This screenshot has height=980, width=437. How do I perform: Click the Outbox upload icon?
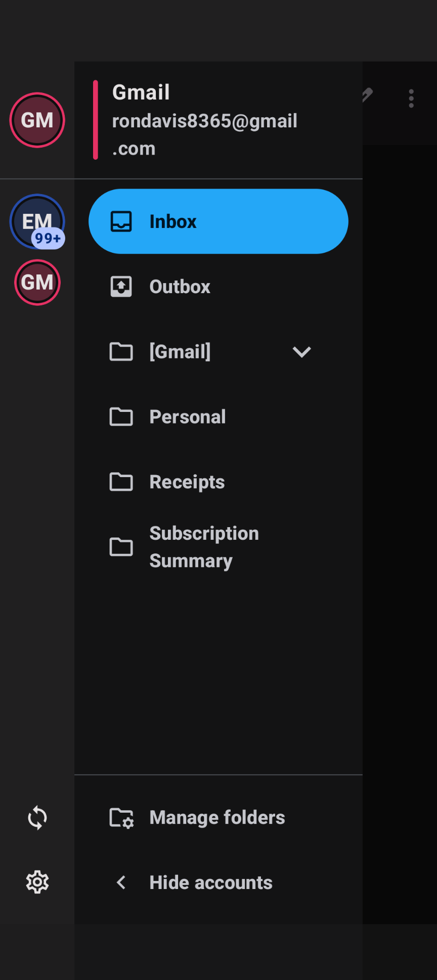[x=121, y=287]
